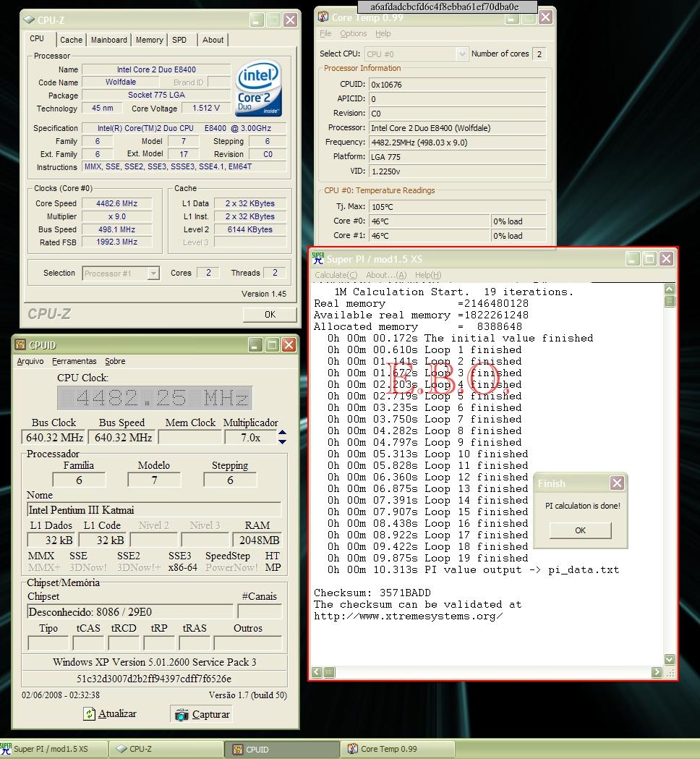Click the Nome field Intel Pentium III Katmai
The height and width of the screenshot is (759, 700).
(x=154, y=509)
